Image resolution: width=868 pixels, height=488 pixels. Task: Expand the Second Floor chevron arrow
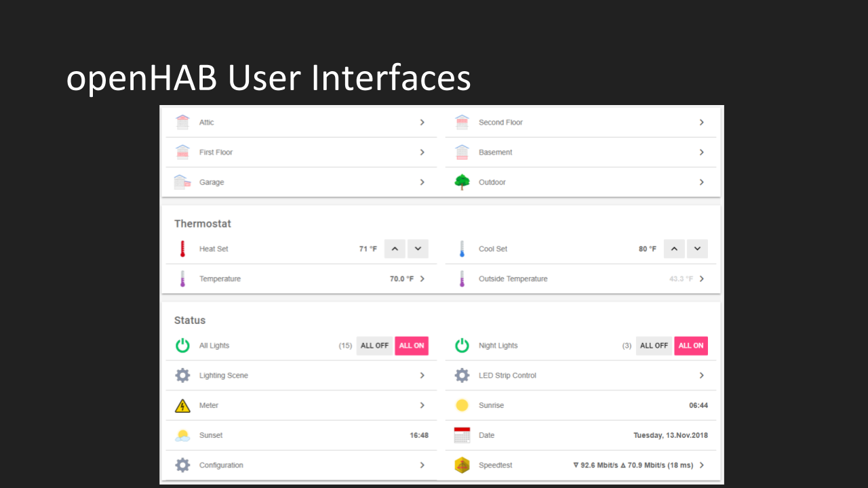pyautogui.click(x=701, y=123)
